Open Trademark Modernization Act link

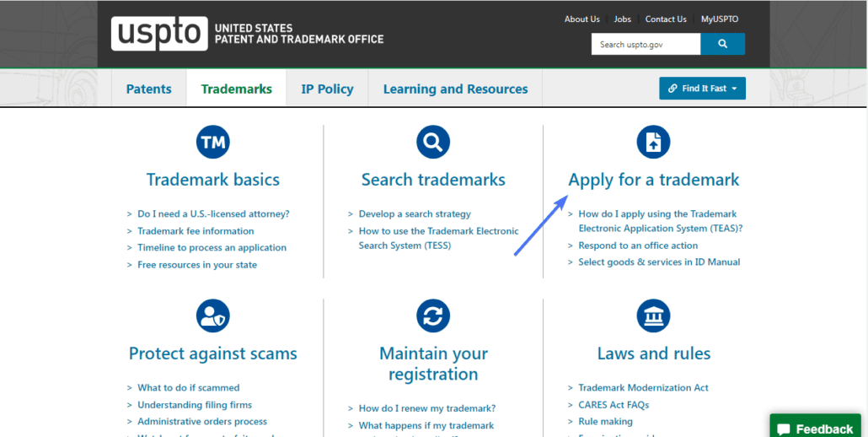coord(643,388)
